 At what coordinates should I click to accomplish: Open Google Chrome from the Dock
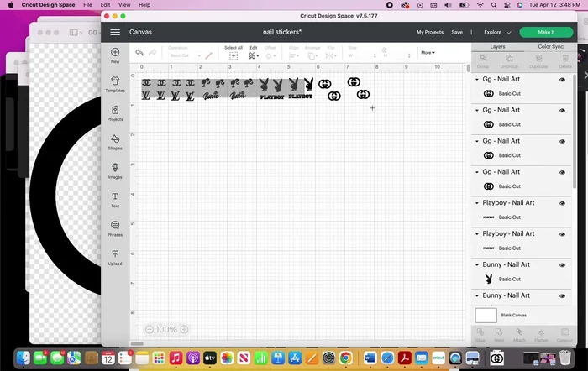[x=346, y=358]
